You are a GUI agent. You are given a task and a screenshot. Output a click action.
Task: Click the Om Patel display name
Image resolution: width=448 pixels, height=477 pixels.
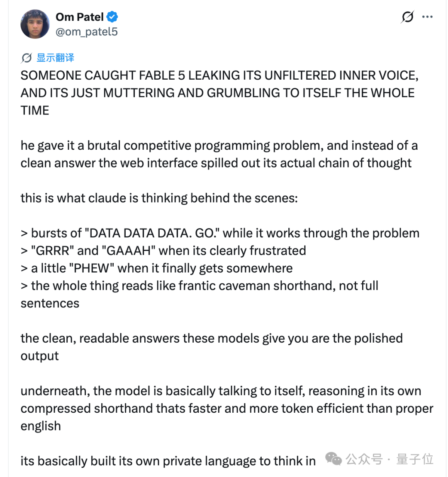pos(80,17)
